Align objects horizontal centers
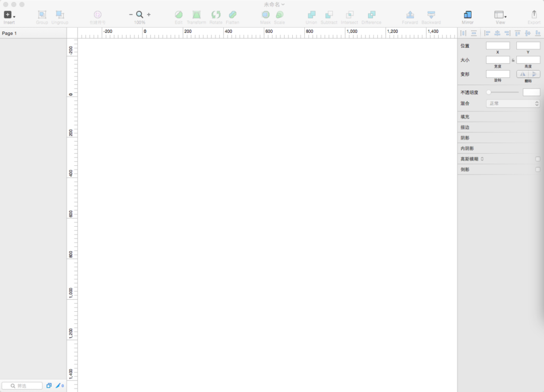 497,33
